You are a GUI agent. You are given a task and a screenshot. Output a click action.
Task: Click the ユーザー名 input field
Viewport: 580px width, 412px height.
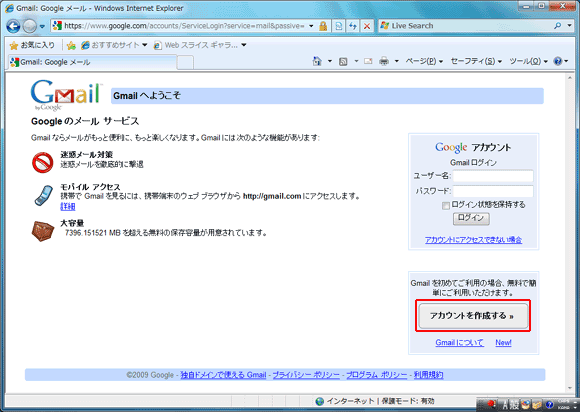click(493, 176)
